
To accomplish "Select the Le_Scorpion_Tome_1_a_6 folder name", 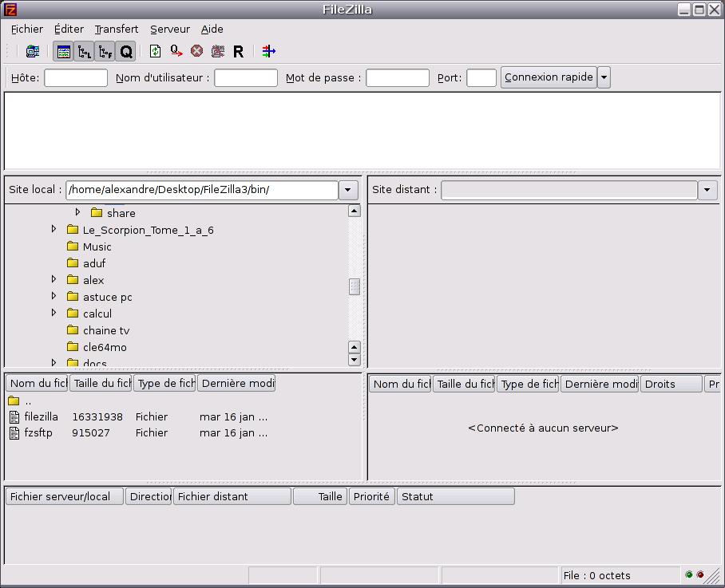I will (149, 230).
